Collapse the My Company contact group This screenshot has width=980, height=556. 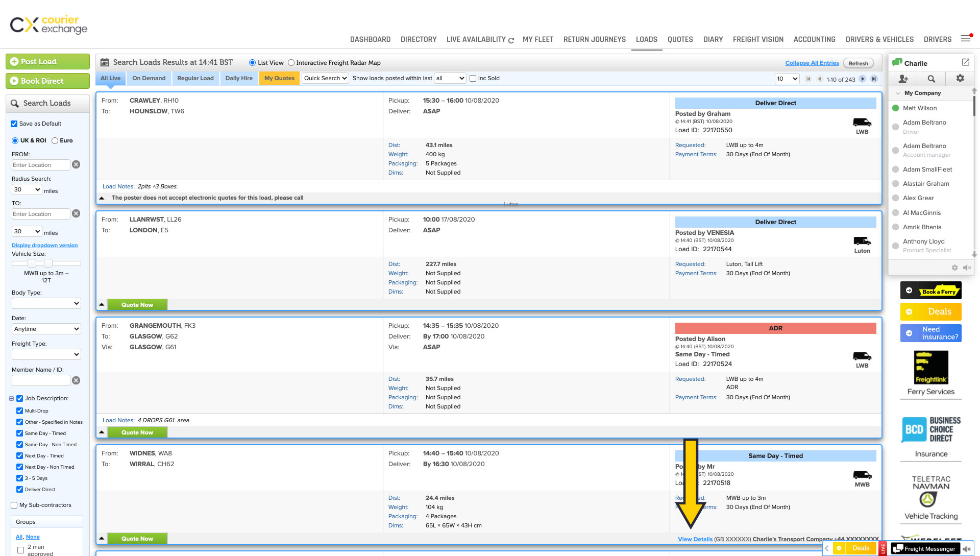[x=898, y=93]
